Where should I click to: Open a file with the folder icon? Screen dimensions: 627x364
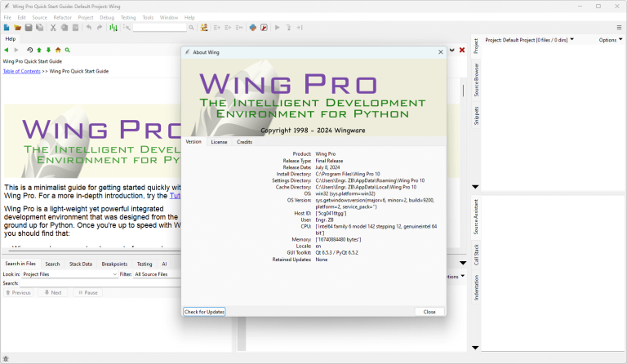[x=18, y=28]
